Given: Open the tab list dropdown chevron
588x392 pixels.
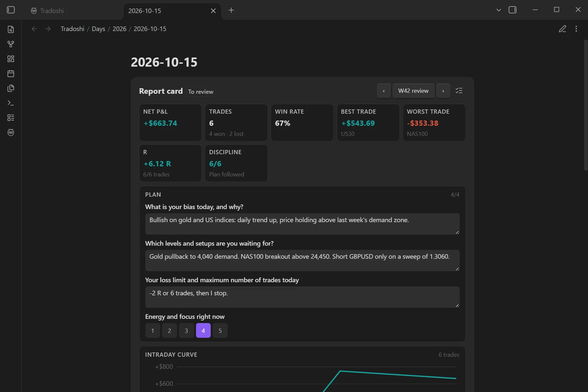Looking at the screenshot, I should (499, 10).
